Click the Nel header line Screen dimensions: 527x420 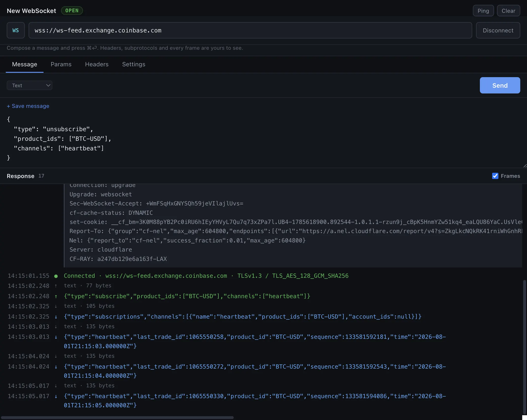pos(187,240)
